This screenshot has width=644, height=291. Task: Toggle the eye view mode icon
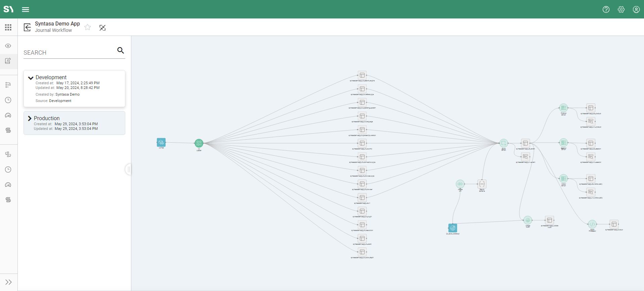[8, 46]
